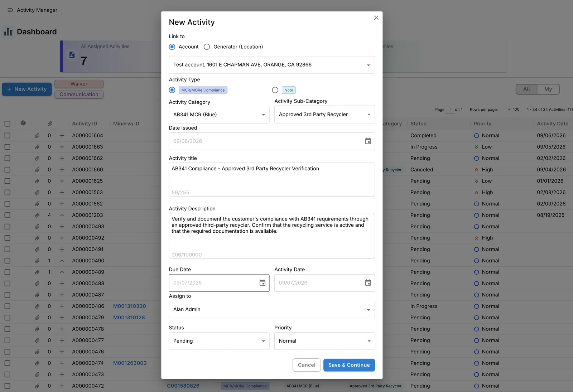This screenshot has height=392, width=573.
Task: Click plus icon in row A000001562
Action: (62, 204)
